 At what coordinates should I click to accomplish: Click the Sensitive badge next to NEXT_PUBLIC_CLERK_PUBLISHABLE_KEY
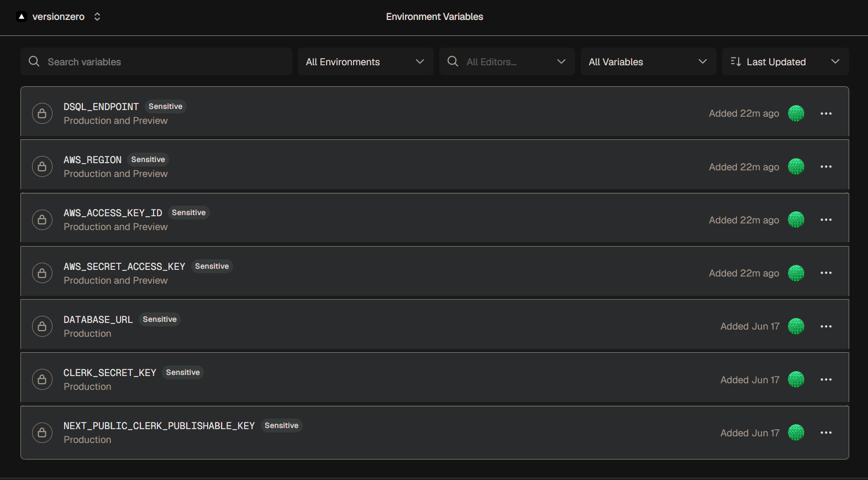tap(282, 426)
